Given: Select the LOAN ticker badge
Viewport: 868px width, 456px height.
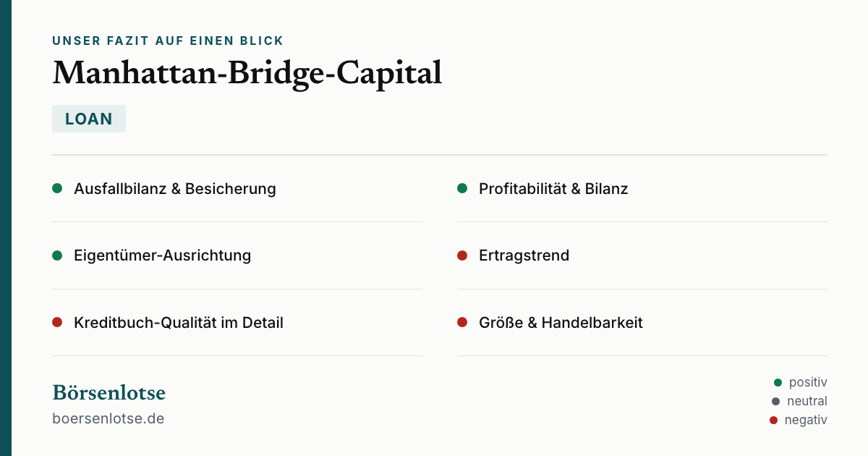Looking at the screenshot, I should tap(89, 119).
